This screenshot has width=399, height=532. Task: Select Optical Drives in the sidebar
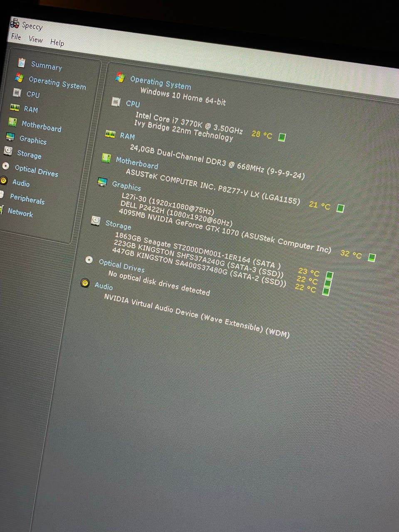(x=37, y=171)
